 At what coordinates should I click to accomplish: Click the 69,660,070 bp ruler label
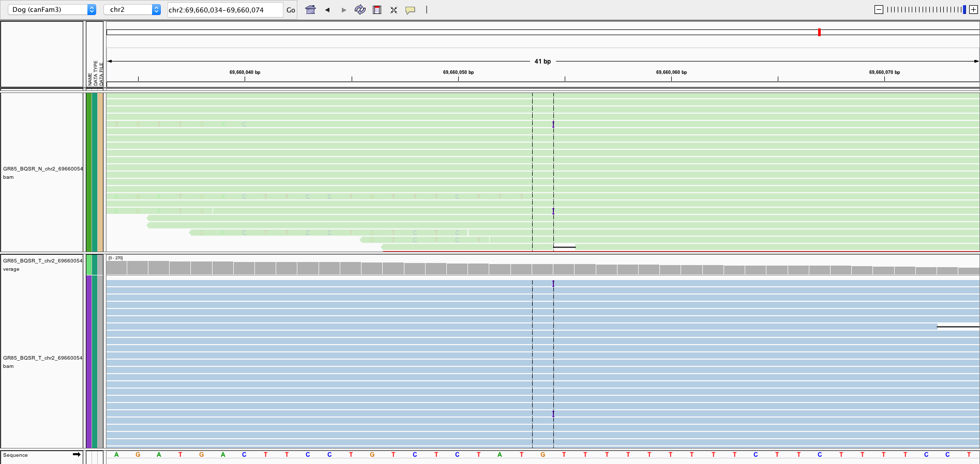(884, 72)
